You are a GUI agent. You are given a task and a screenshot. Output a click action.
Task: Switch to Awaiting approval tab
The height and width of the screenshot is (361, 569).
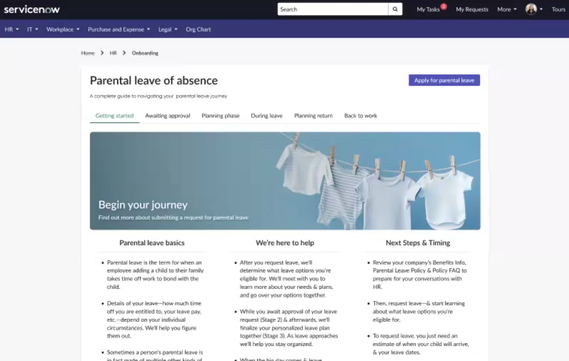[x=168, y=116]
